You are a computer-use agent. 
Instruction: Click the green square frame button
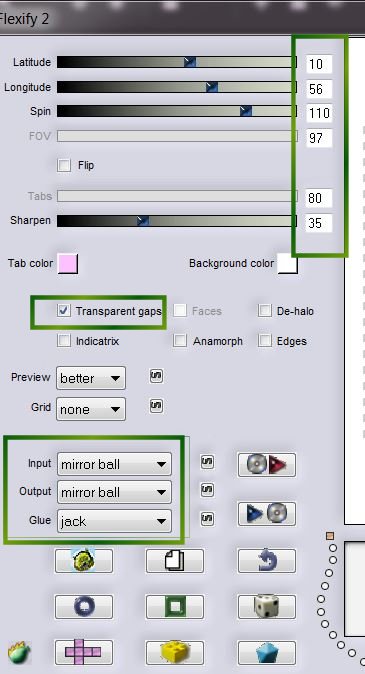click(175, 607)
